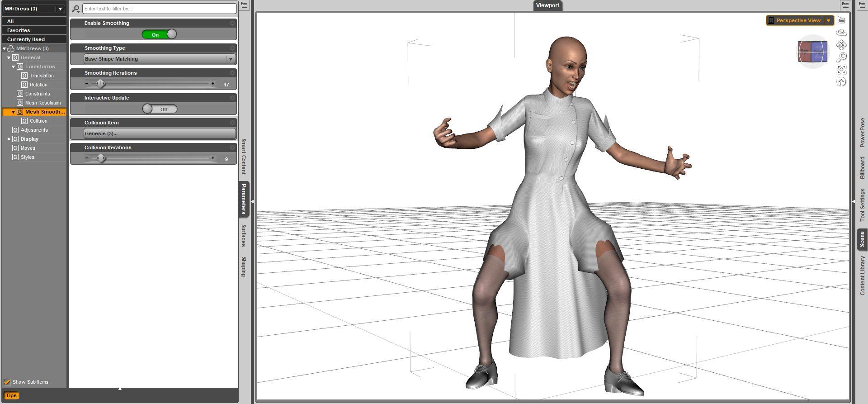
Task: Open settings gear for Collision Item property
Action: click(x=232, y=123)
